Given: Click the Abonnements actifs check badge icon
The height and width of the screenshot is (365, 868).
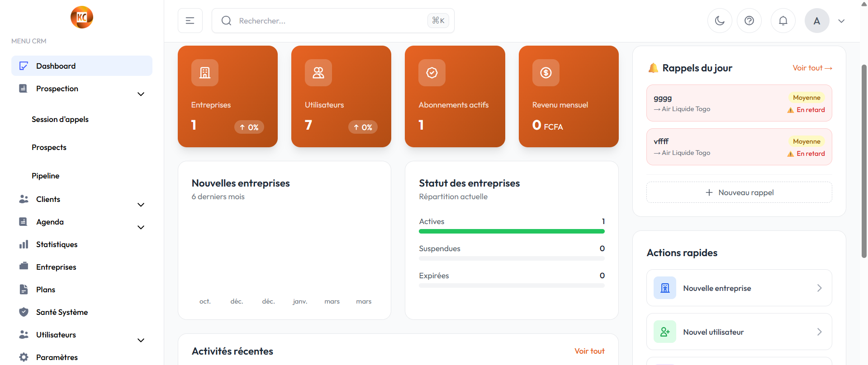Looking at the screenshot, I should (x=432, y=73).
